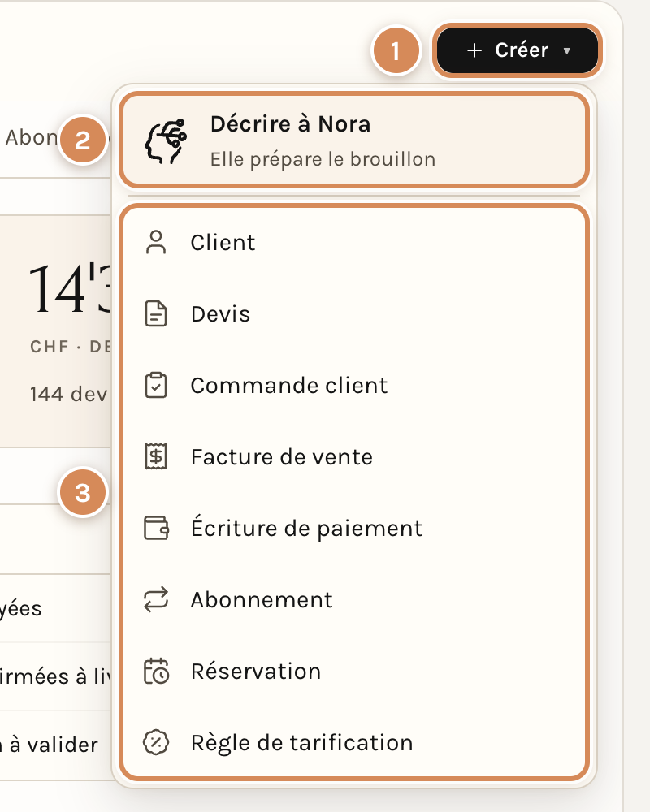Choose Client from the create menu
Image resolution: width=650 pixels, height=812 pixels.
(354, 242)
